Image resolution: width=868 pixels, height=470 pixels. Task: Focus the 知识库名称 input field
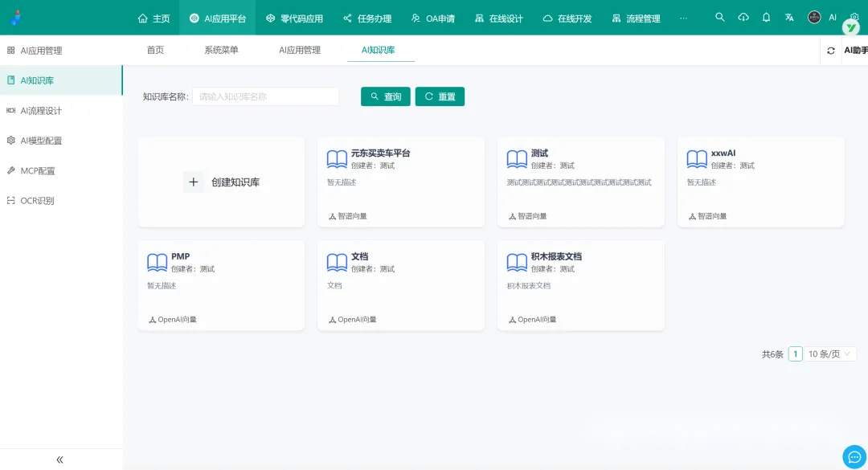(265, 96)
